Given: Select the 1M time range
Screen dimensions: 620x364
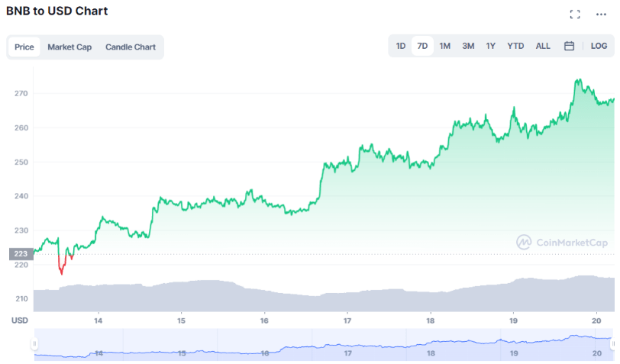Looking at the screenshot, I should pos(444,47).
